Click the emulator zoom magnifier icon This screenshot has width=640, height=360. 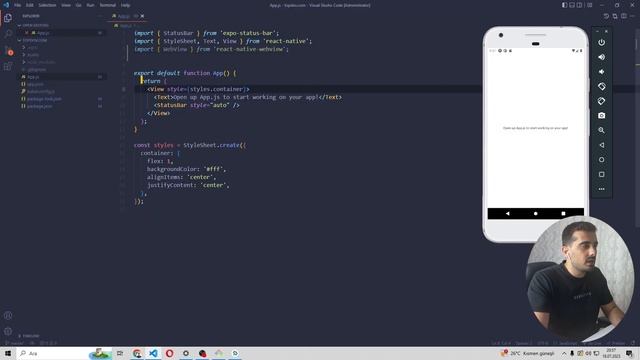[601, 131]
